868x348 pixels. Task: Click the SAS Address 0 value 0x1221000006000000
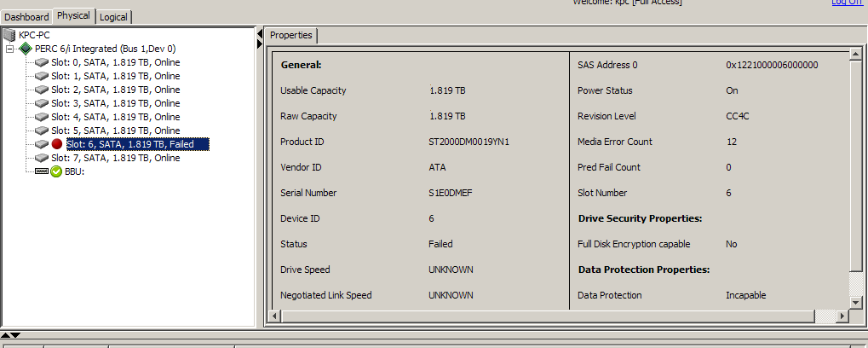[x=772, y=65]
